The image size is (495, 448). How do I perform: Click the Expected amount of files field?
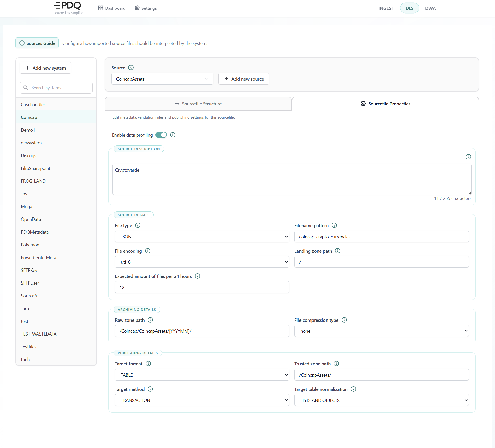click(202, 287)
